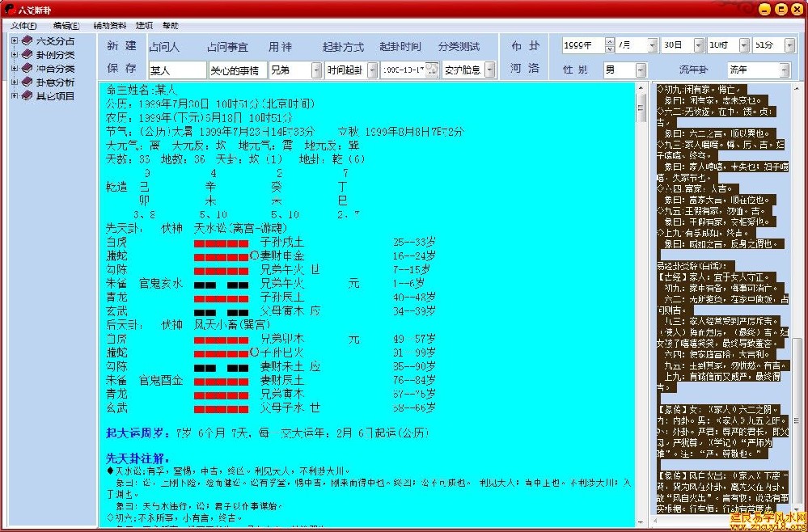Click the 卦意分析 book icon
The height and width of the screenshot is (532, 808).
click(27, 82)
